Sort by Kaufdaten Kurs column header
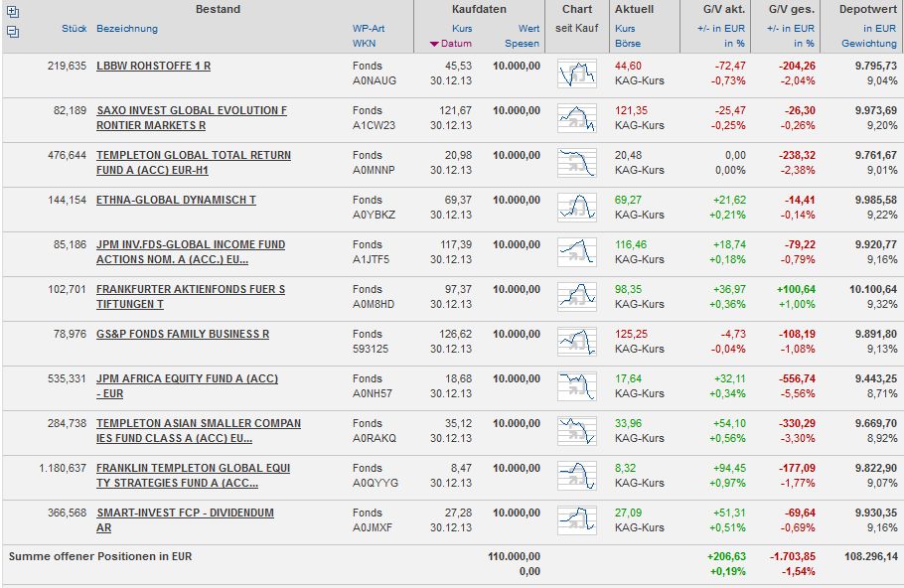The image size is (904, 588). tap(462, 28)
